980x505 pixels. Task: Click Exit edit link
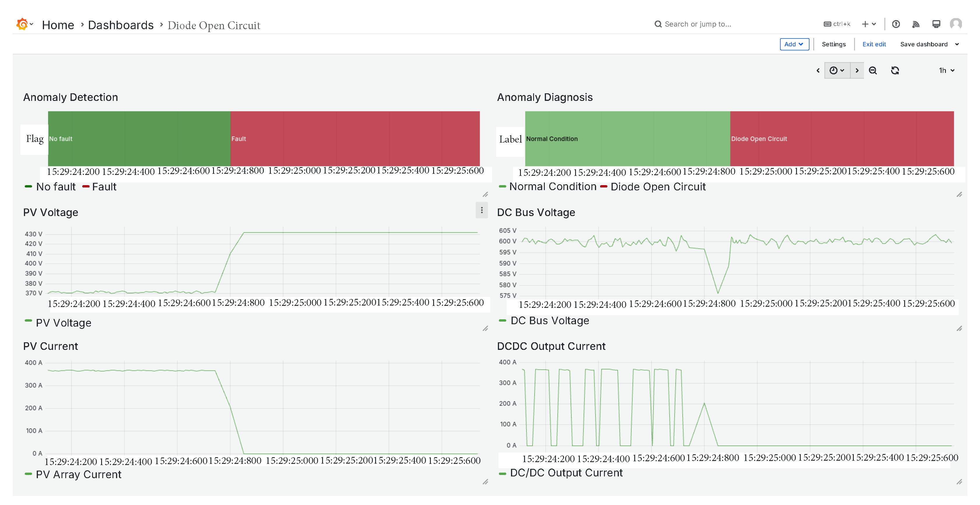[x=874, y=44]
